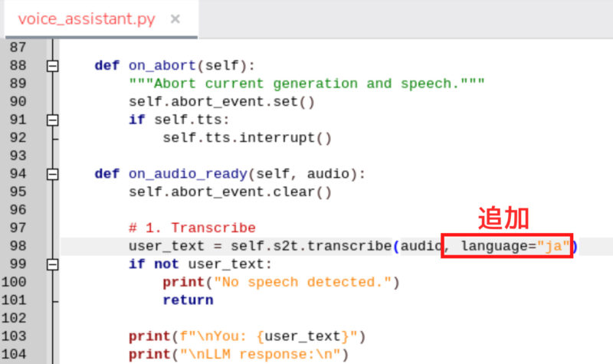Click the red 追加 annotation label
Screen dimensions: 613x364
click(503, 218)
